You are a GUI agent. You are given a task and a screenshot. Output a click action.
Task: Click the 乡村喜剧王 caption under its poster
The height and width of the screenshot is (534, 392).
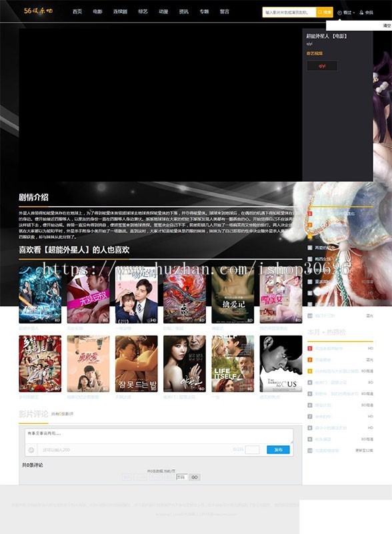coord(29,397)
